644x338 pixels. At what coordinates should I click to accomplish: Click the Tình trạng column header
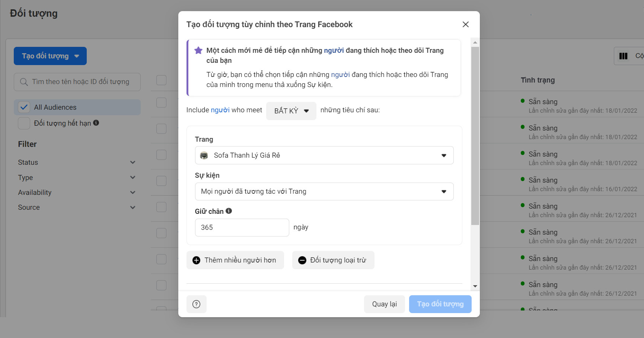pos(538,80)
